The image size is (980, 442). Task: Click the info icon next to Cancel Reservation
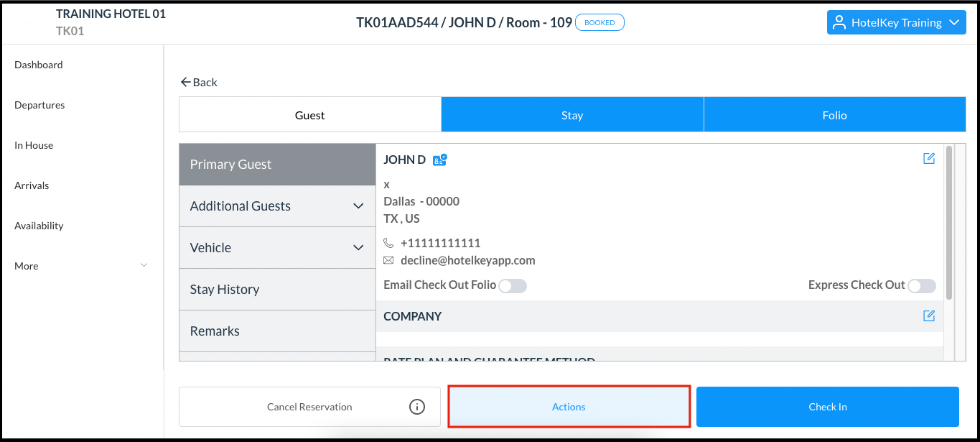[x=417, y=406]
